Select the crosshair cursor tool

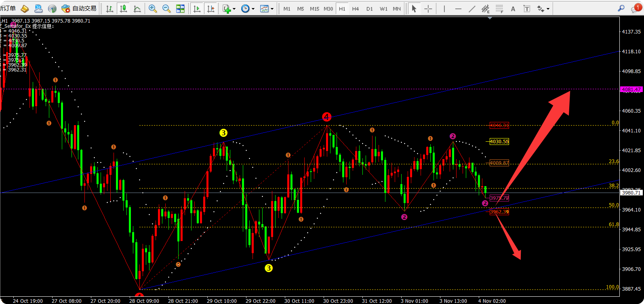click(428, 8)
